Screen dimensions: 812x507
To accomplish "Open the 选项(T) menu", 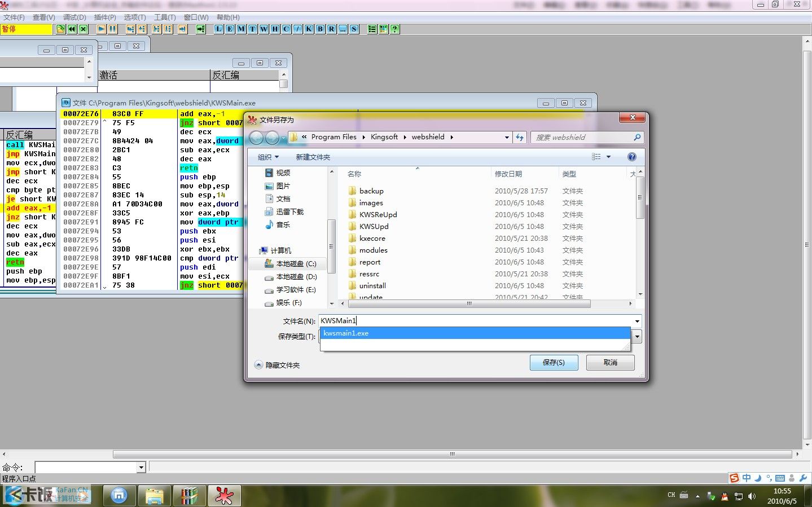I will (135, 17).
